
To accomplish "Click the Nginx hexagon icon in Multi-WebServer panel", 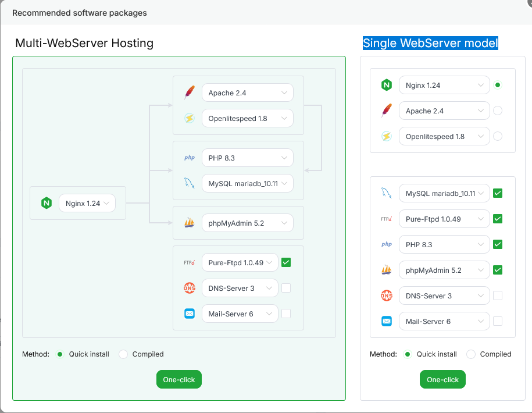I will (46, 204).
